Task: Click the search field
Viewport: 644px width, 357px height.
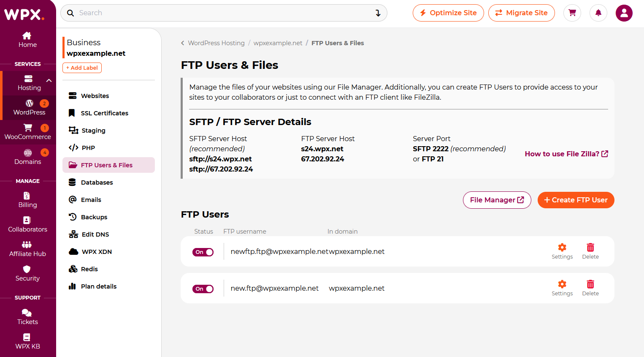Action: [x=224, y=13]
